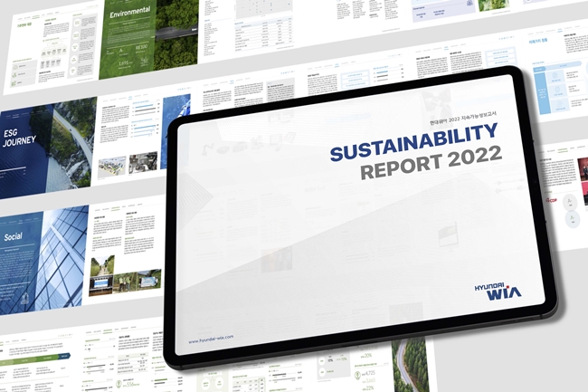Open the www.hyundai-wia.com link on the cover

pos(211,337)
